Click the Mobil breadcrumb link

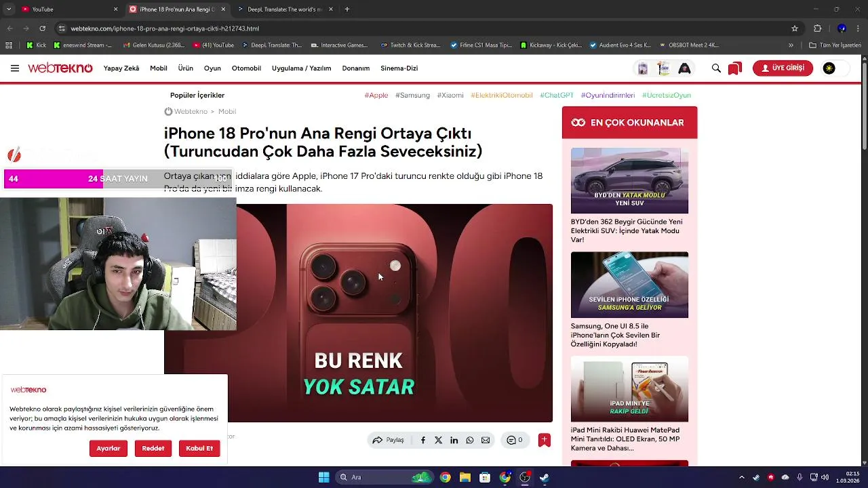pos(227,111)
